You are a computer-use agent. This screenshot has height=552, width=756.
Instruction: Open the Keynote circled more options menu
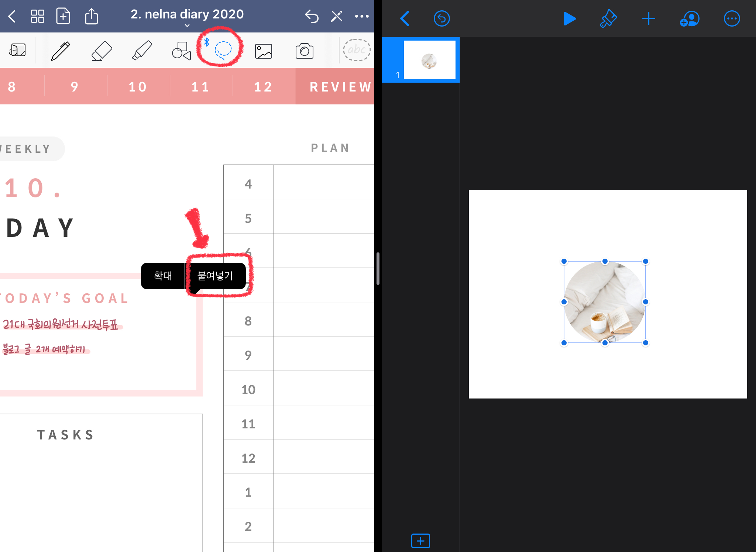click(x=732, y=18)
